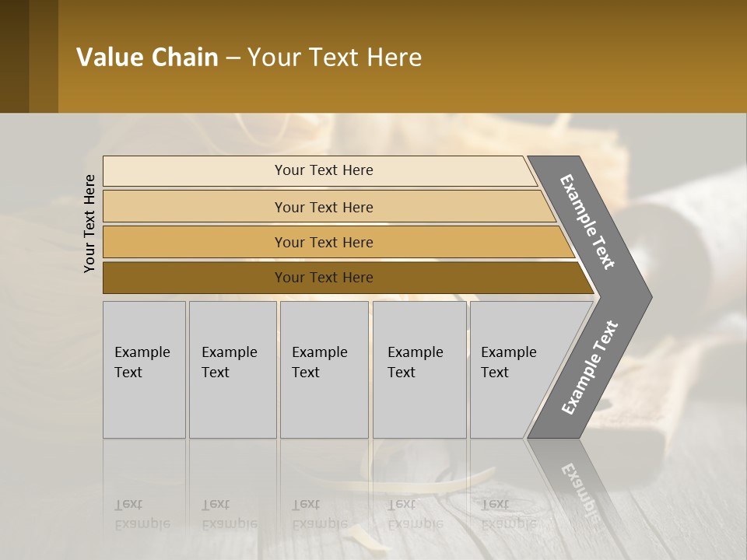Click the second Example Text box from left
Image resolution: width=747 pixels, height=560 pixels.
[x=232, y=369]
